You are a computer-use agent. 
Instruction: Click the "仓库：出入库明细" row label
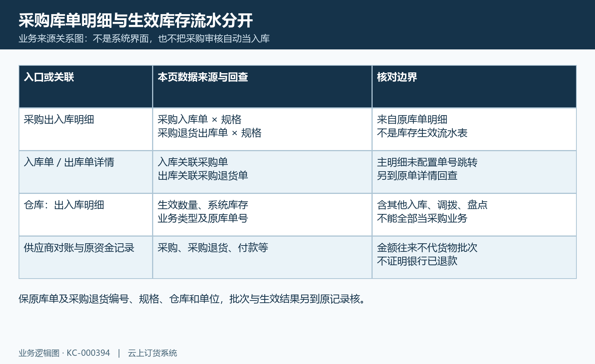64,205
